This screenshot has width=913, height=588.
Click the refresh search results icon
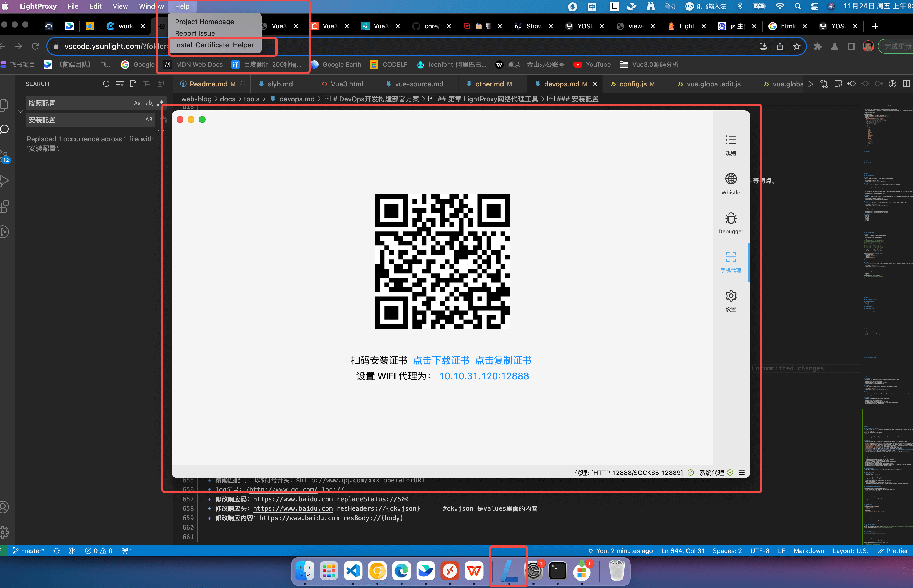(x=106, y=84)
